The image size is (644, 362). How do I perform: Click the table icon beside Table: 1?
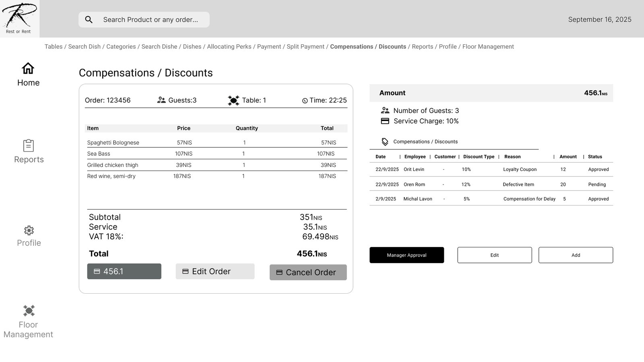tap(233, 101)
